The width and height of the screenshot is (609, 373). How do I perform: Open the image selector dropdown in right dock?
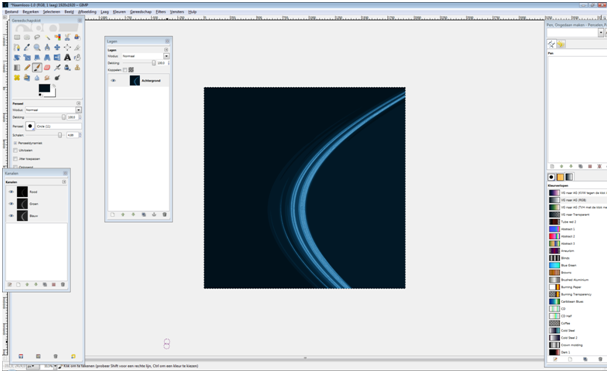coord(600,33)
